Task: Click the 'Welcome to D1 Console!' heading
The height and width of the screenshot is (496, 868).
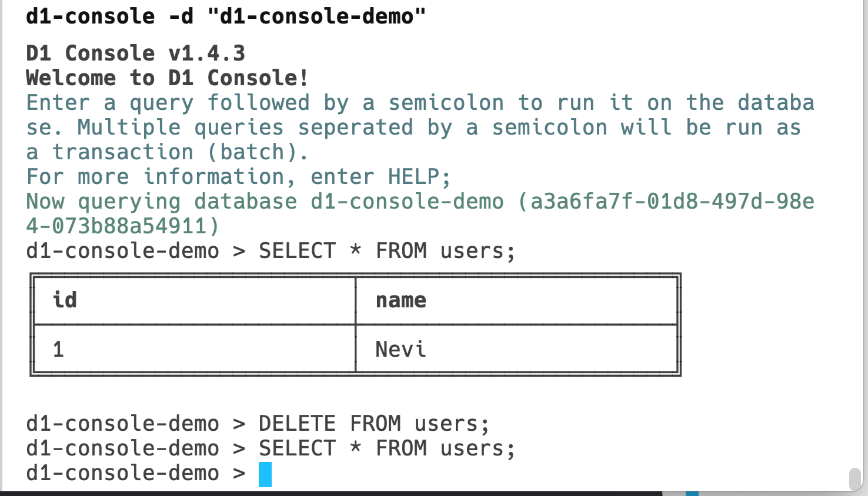Action: point(167,78)
